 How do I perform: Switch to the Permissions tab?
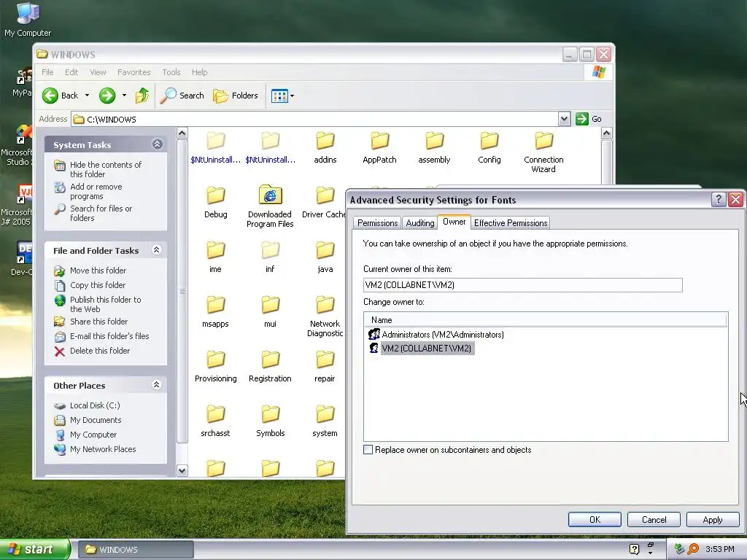tap(377, 223)
